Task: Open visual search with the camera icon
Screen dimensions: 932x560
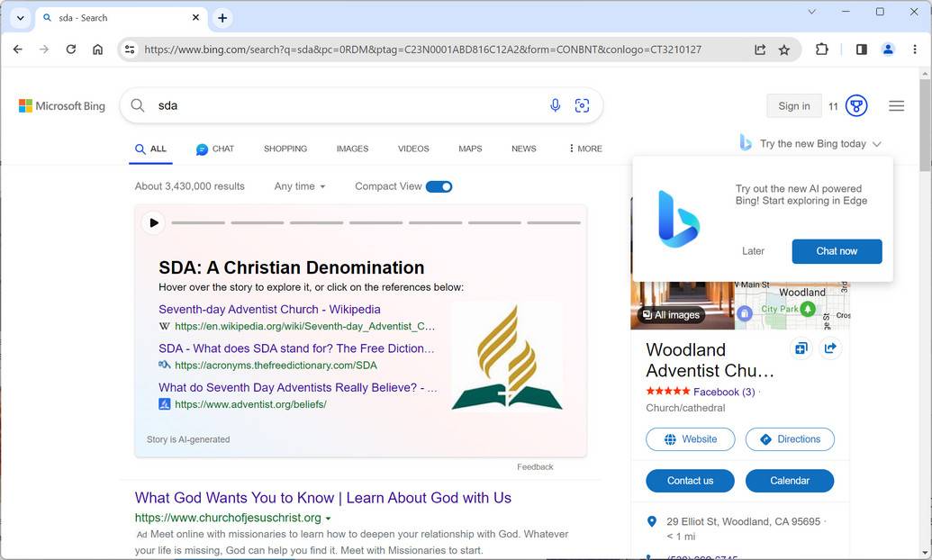Action: click(582, 105)
